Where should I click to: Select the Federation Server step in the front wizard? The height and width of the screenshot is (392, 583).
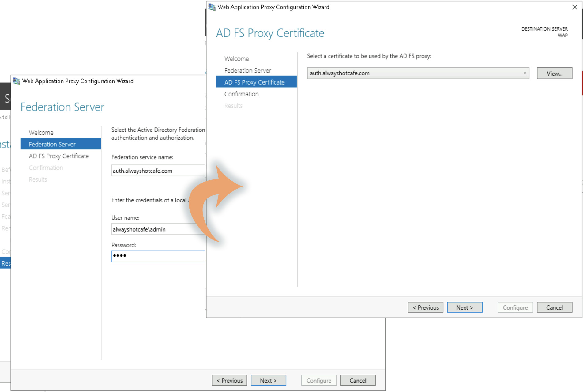pyautogui.click(x=247, y=70)
